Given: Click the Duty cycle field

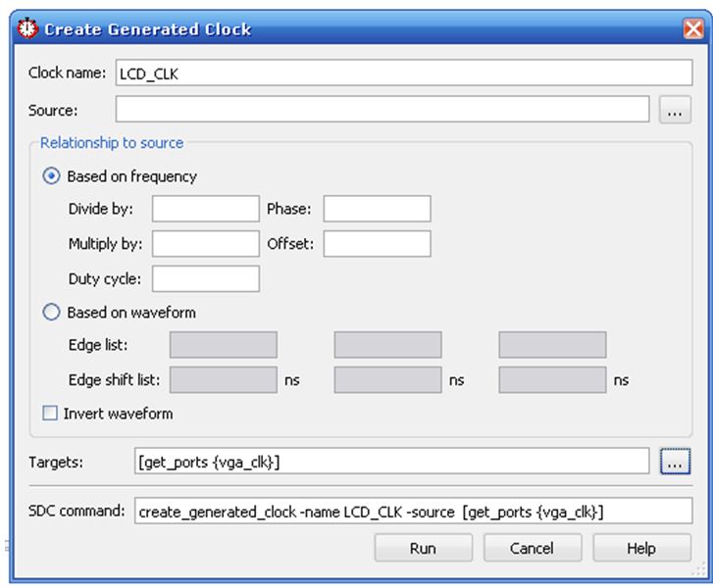Looking at the screenshot, I should coord(206,279).
